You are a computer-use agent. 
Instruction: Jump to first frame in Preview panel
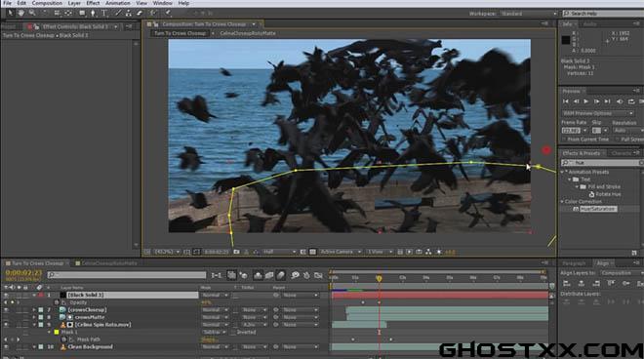(566, 101)
